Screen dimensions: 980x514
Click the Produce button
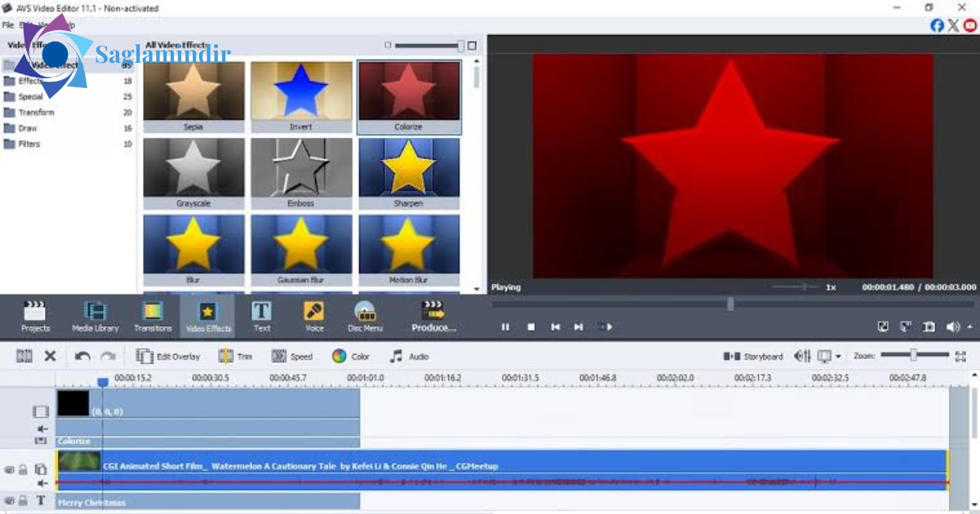pyautogui.click(x=434, y=317)
